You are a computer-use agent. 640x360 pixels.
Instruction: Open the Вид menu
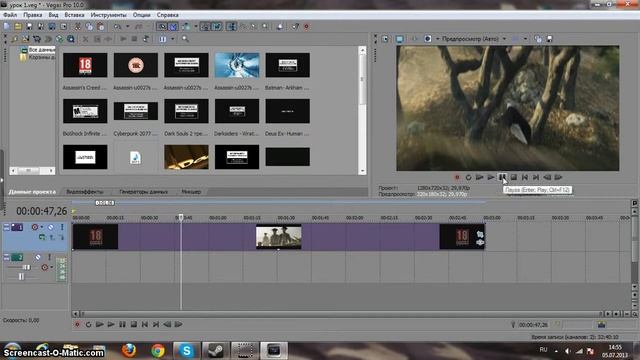click(x=53, y=15)
